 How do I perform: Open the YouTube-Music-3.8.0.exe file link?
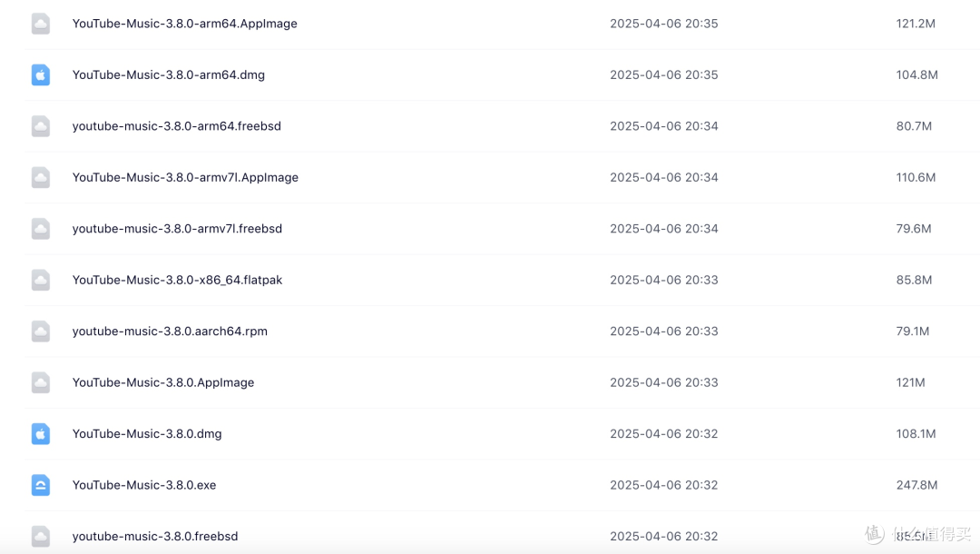tap(144, 485)
